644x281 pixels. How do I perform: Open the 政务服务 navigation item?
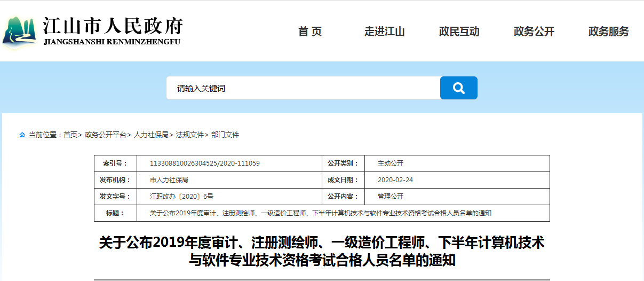click(609, 32)
